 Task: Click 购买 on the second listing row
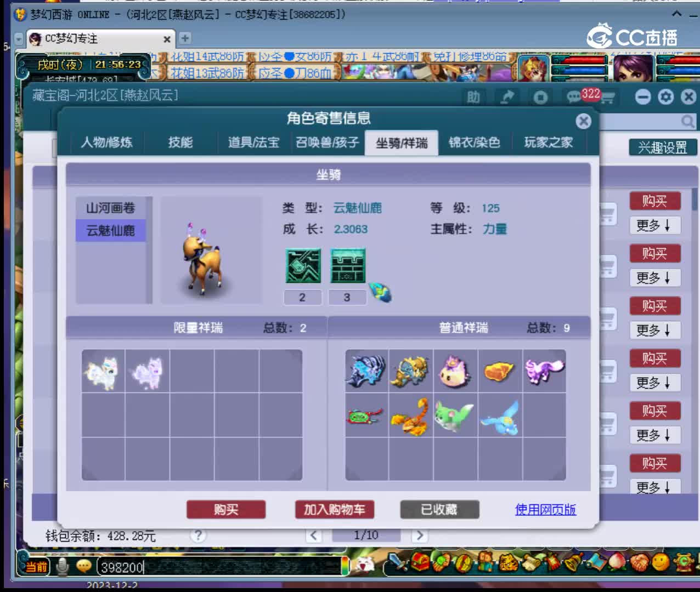point(655,254)
